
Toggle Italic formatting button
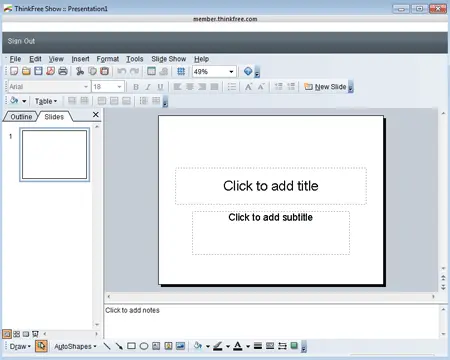click(x=148, y=87)
